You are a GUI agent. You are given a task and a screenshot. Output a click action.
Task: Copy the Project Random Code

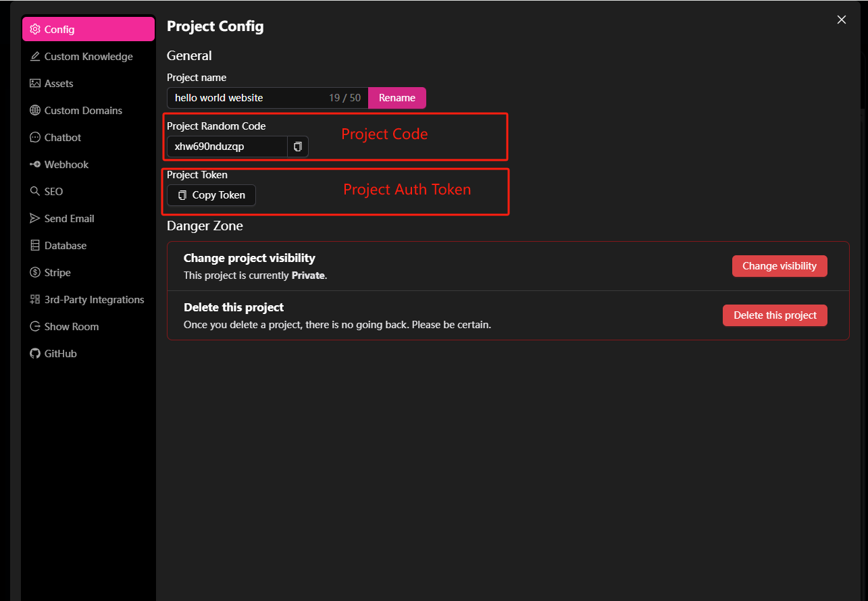[x=297, y=147]
